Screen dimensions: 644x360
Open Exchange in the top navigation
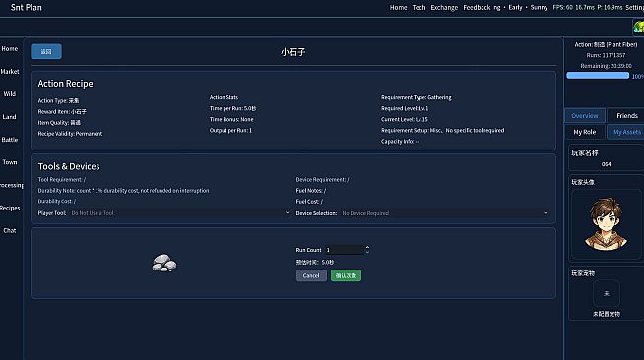pos(444,8)
